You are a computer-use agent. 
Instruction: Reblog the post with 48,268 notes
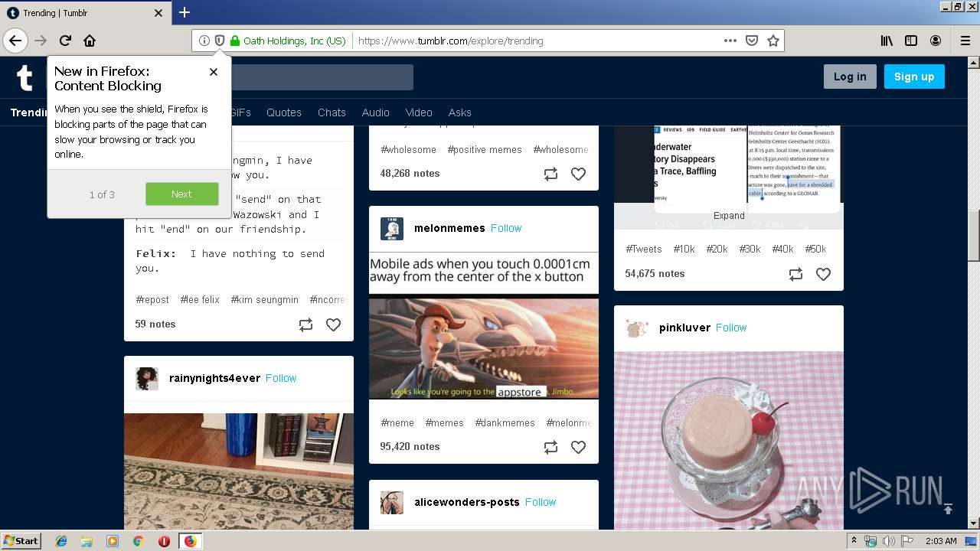[x=550, y=174]
